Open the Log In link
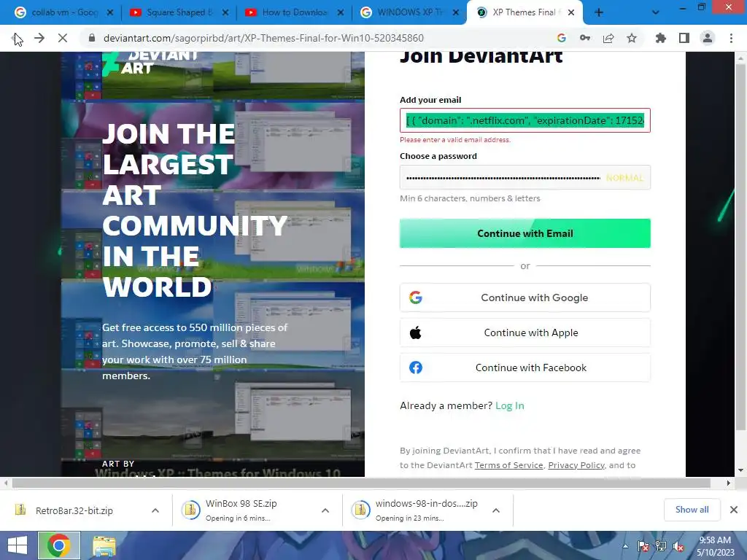The width and height of the screenshot is (747, 560). click(510, 405)
